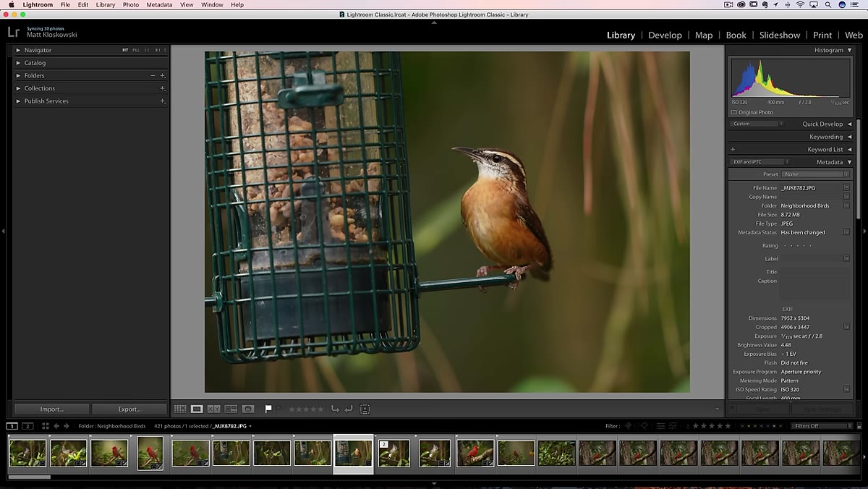This screenshot has width=868, height=489.
Task: Filter by flagged photos
Action: pyautogui.click(x=628, y=426)
